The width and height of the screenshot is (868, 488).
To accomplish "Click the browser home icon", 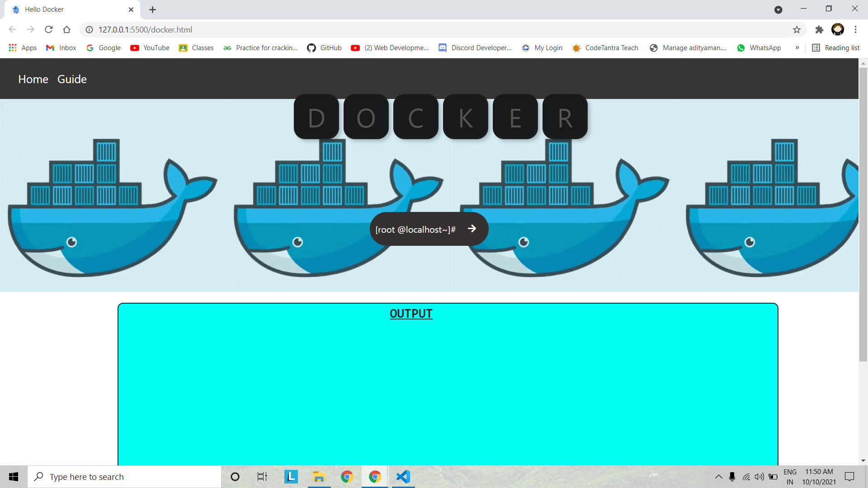I will click(x=67, y=29).
